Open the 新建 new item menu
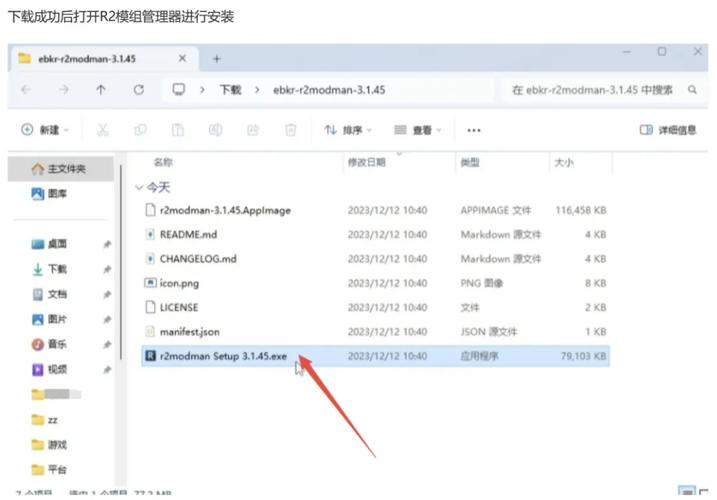This screenshot has height=500, width=717. (x=45, y=130)
